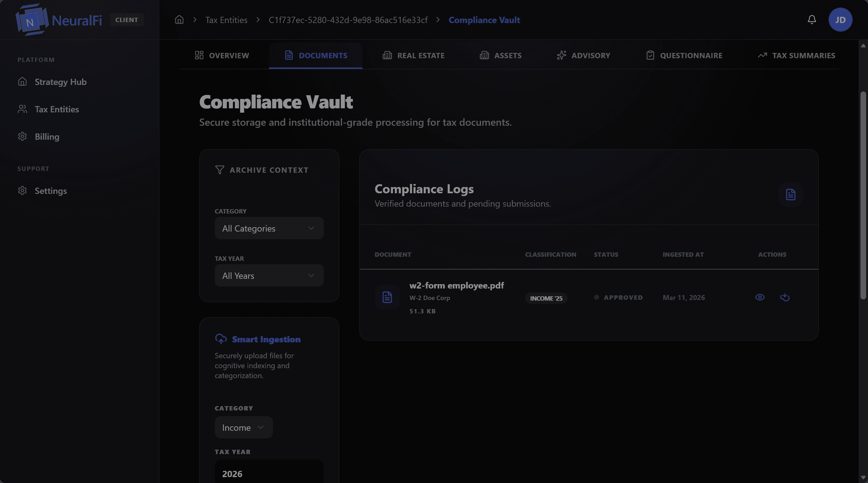868x483 pixels.
Task: Click the chevron after Tax Entities breadcrumb
Action: 258,20
